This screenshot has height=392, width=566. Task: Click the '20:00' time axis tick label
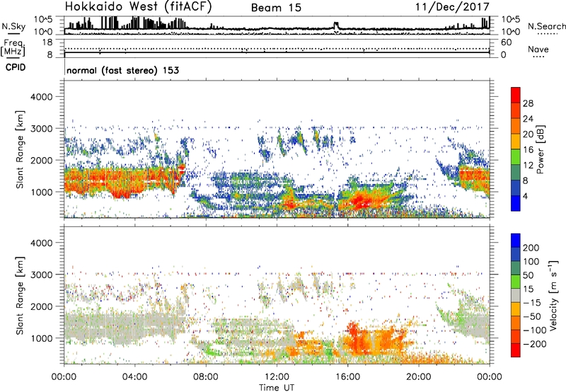click(x=418, y=377)
